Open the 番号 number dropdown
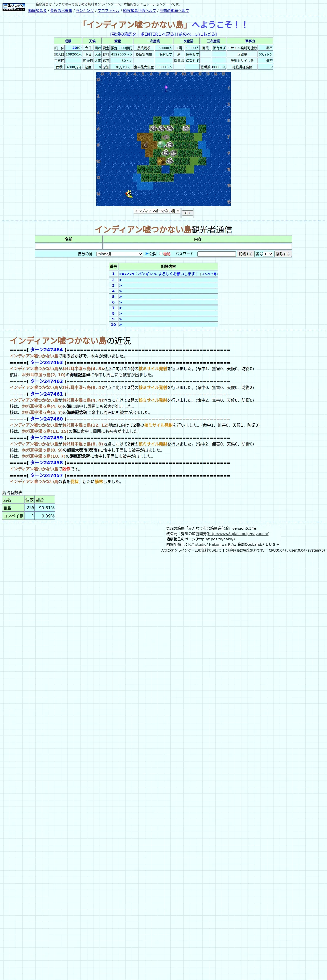327x980 pixels. point(268,254)
